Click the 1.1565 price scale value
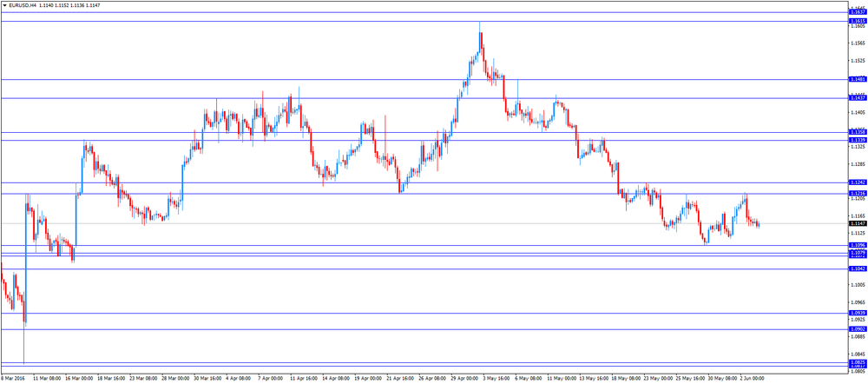 (857, 43)
